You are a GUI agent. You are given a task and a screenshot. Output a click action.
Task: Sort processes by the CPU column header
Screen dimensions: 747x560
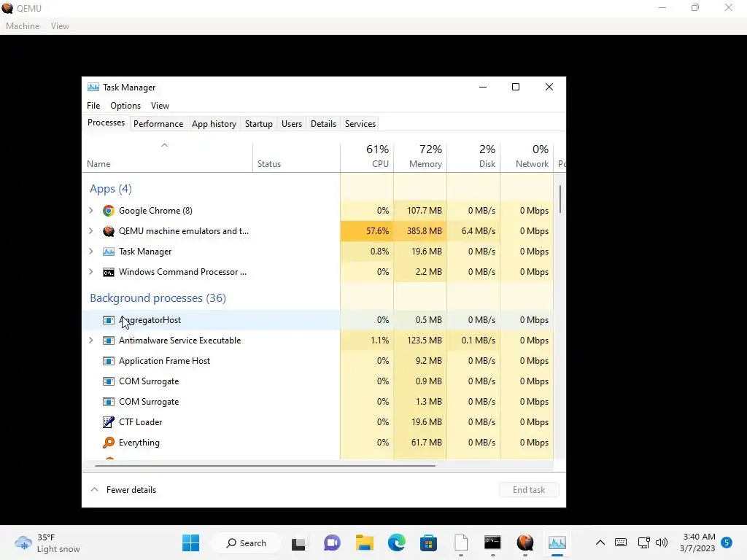point(367,157)
